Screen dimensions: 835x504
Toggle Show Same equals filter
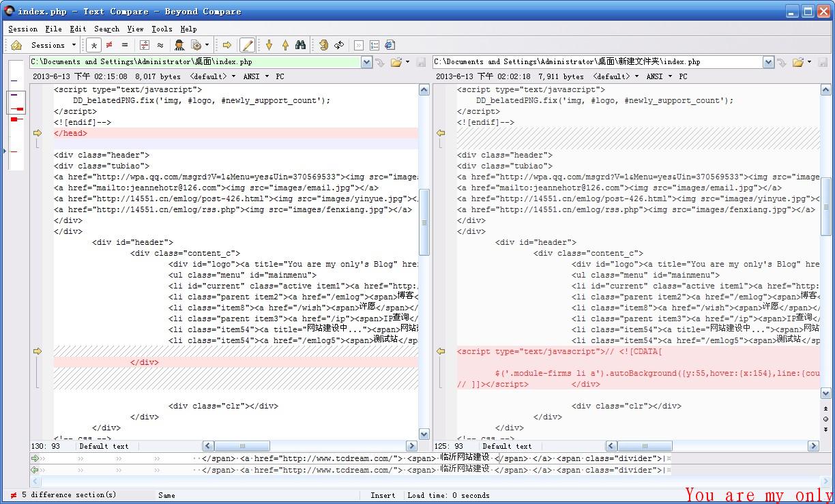(124, 45)
